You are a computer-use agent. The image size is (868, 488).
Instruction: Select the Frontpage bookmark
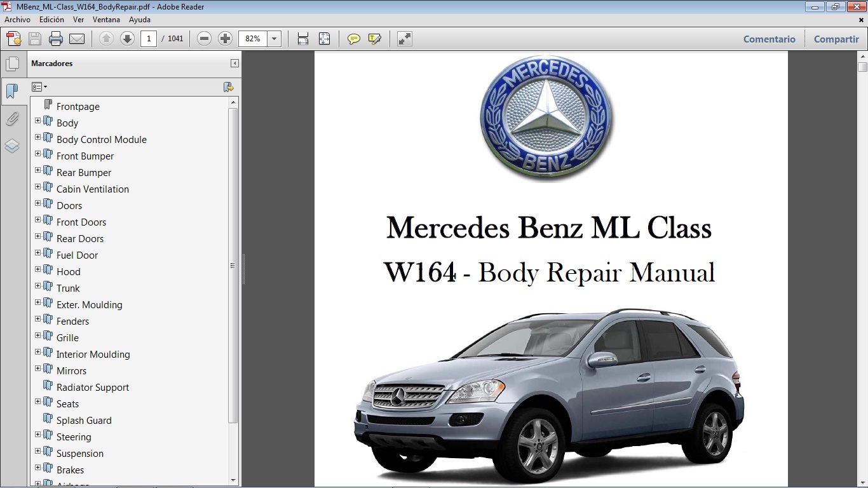pos(77,106)
